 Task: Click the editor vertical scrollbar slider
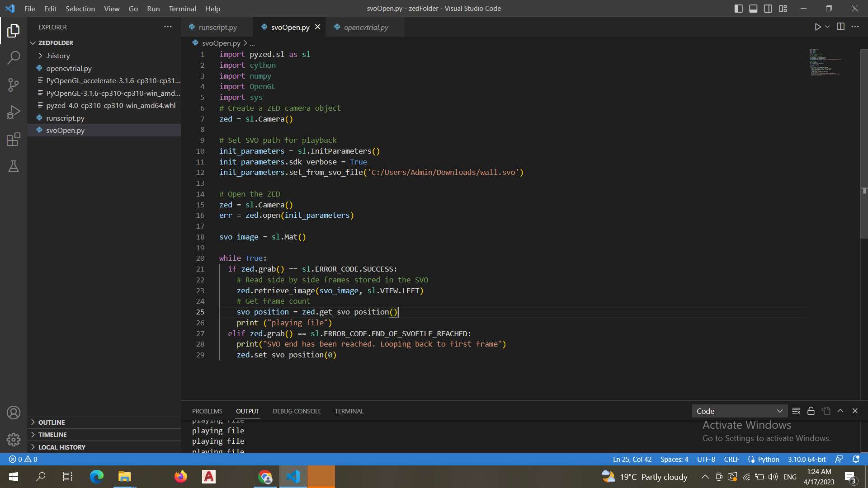[x=863, y=145]
